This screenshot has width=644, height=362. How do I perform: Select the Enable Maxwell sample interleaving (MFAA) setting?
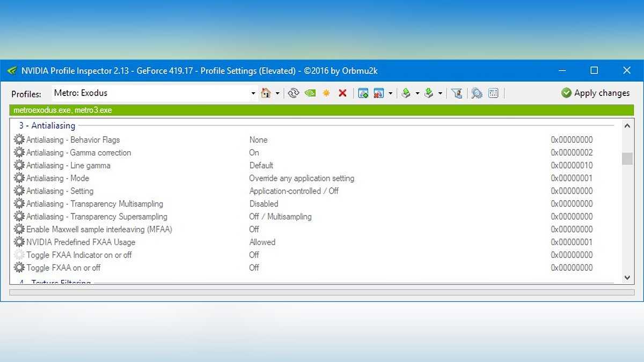tap(99, 229)
